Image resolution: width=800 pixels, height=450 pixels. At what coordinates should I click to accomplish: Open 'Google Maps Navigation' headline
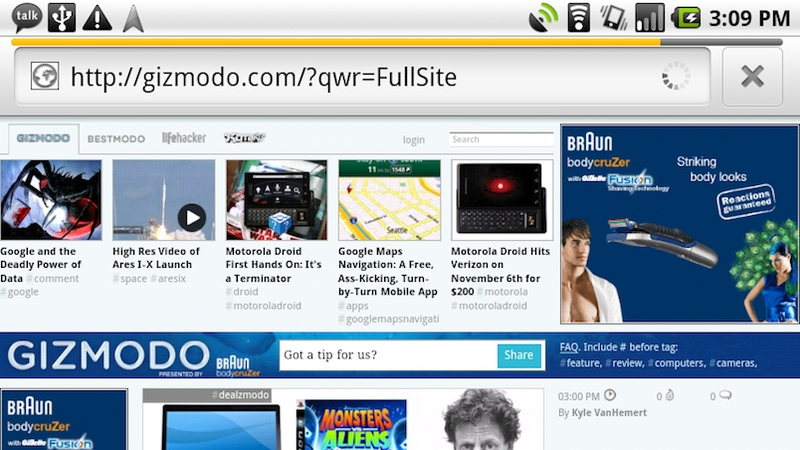pos(388,271)
